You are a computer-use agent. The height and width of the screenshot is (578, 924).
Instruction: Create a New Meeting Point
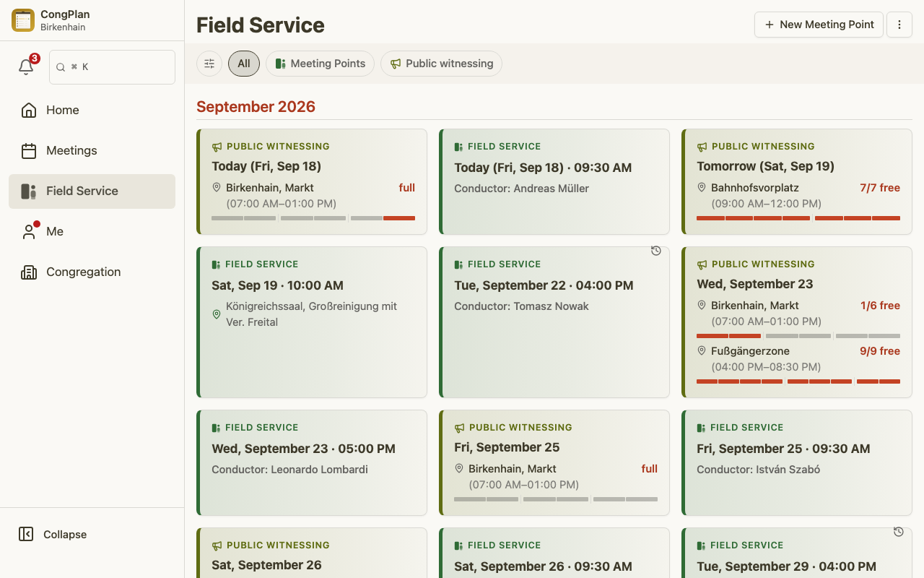pos(819,25)
